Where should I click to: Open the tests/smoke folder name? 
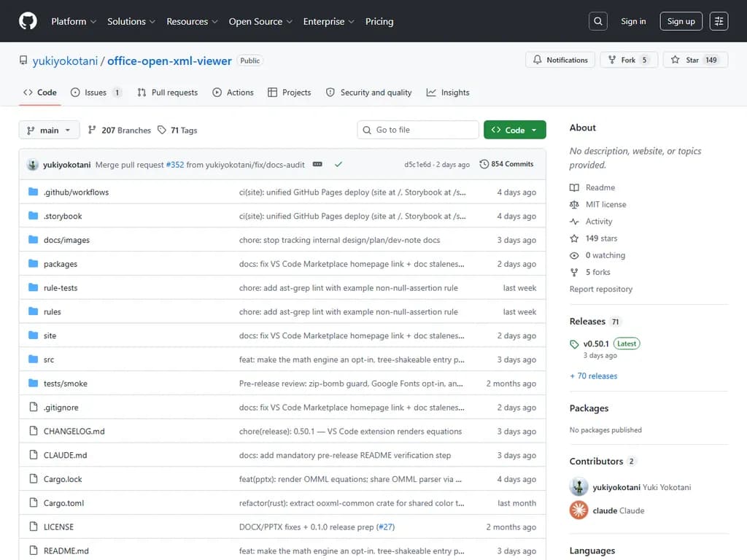[65, 384]
